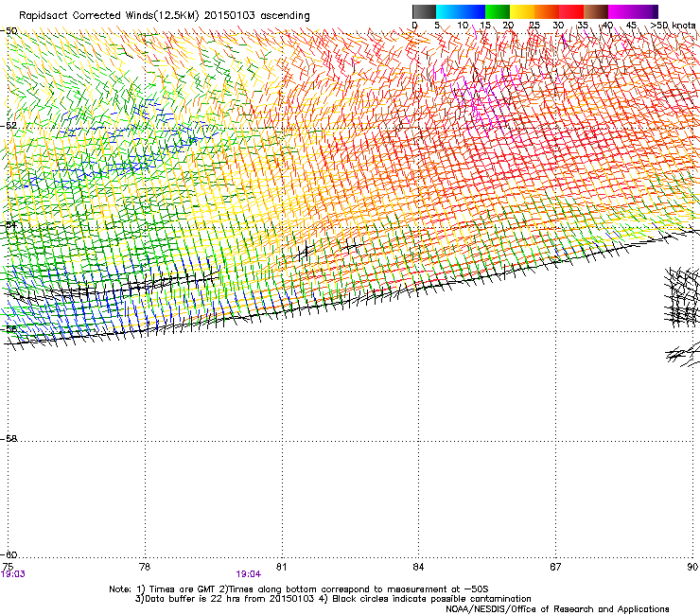
Task: Click the '45' legend tick label
Action: [631, 26]
